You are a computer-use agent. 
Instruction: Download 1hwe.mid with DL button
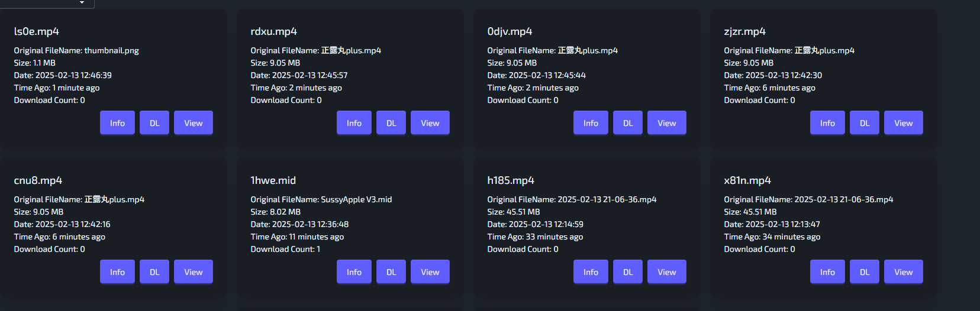[x=391, y=272]
